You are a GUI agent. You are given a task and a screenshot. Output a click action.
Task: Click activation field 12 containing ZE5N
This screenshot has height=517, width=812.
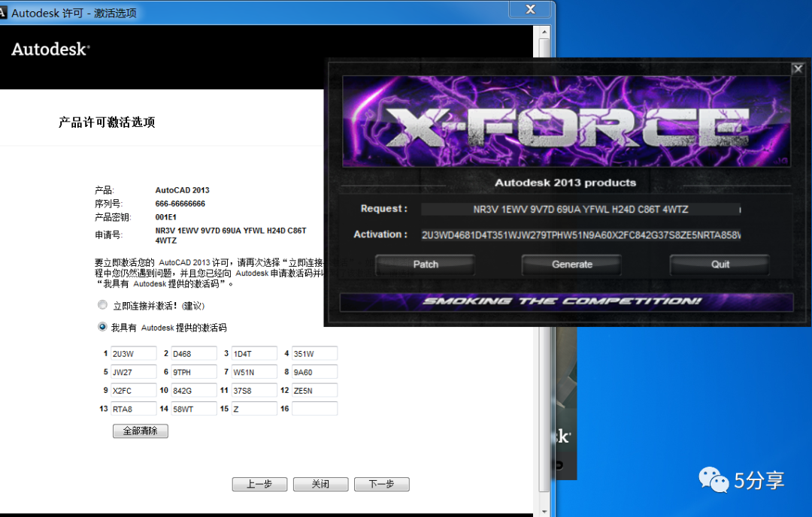point(314,390)
